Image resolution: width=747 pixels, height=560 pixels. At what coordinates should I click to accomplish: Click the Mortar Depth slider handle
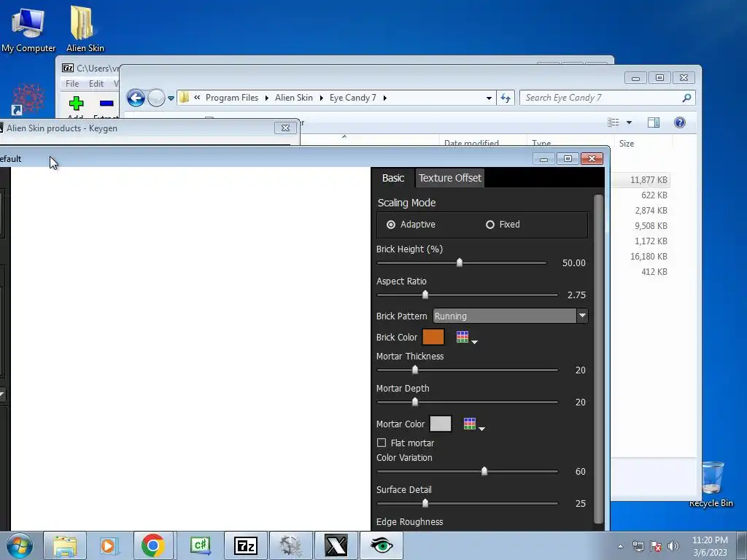point(415,402)
